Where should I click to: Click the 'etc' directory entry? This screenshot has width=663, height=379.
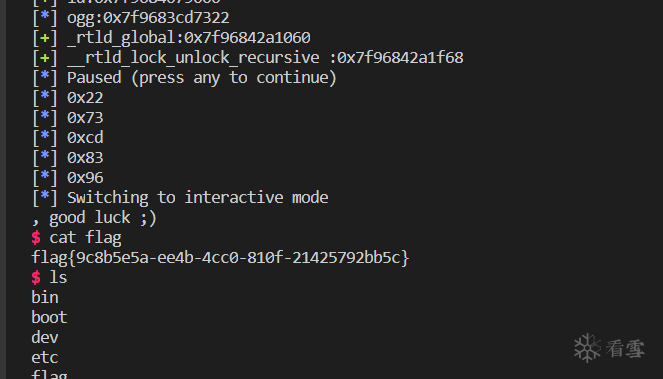pyautogui.click(x=44, y=358)
